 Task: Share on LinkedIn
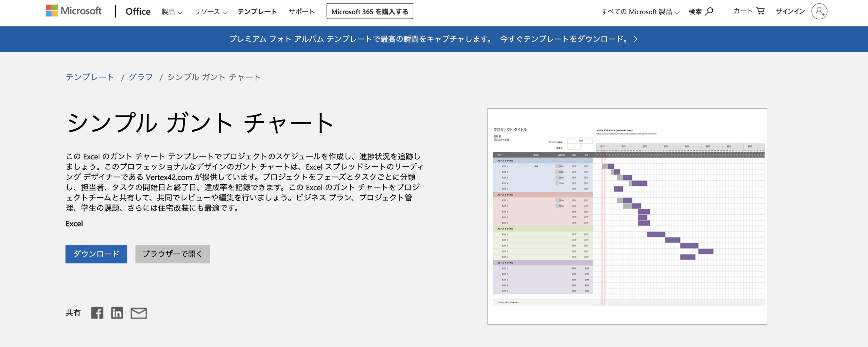tap(117, 313)
